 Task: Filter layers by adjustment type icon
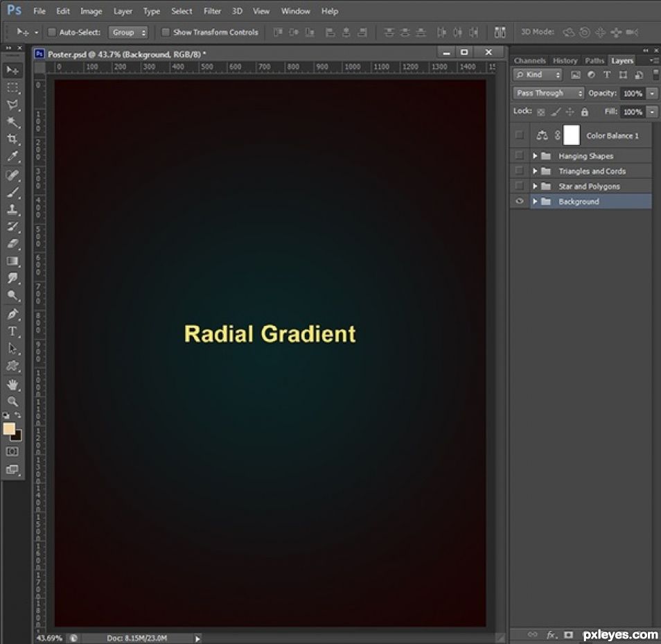(x=591, y=75)
